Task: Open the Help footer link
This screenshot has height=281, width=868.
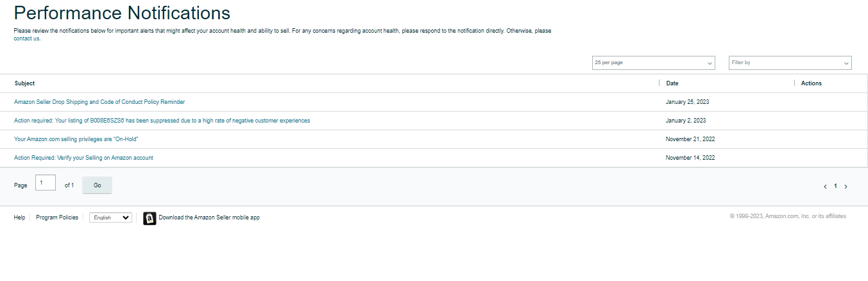Action: point(19,217)
